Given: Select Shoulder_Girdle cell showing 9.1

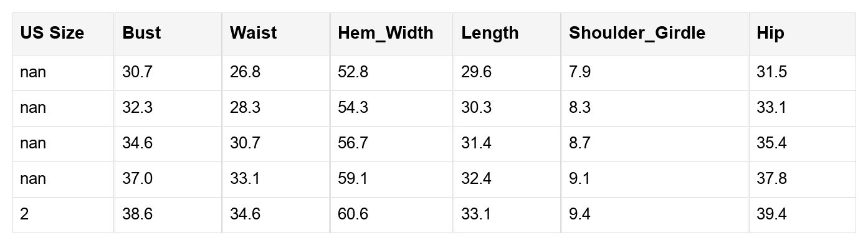Looking at the screenshot, I should 655,180.
